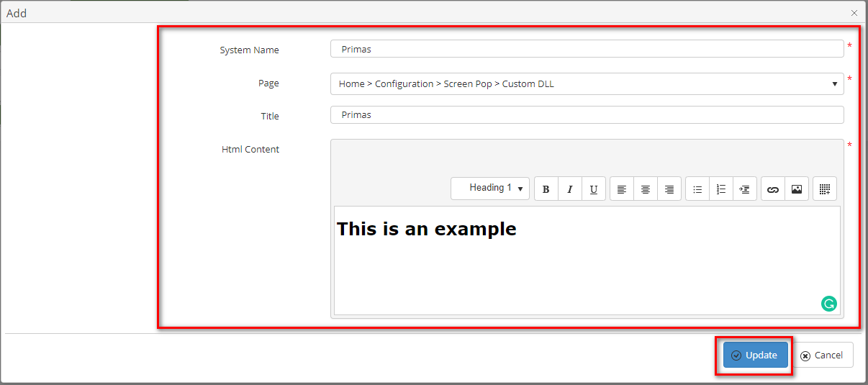Toggle italic formatting button

point(570,189)
